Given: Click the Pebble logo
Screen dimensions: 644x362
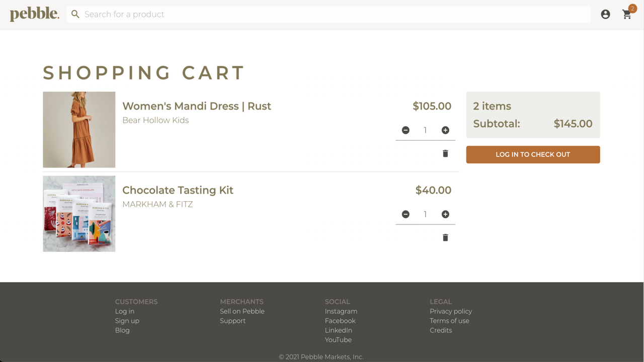Looking at the screenshot, I should point(34,14).
